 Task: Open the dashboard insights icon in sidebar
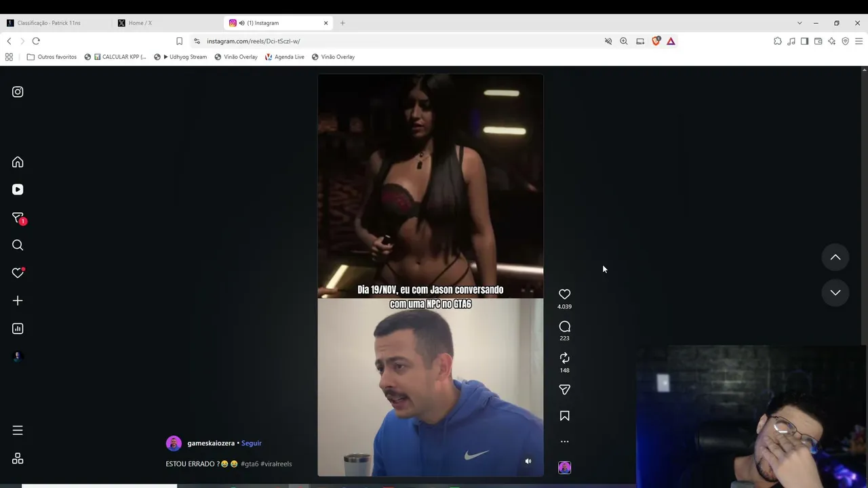(18, 329)
